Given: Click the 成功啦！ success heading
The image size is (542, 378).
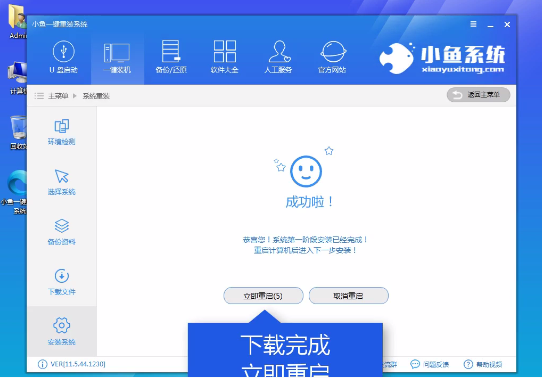Looking at the screenshot, I should [309, 202].
